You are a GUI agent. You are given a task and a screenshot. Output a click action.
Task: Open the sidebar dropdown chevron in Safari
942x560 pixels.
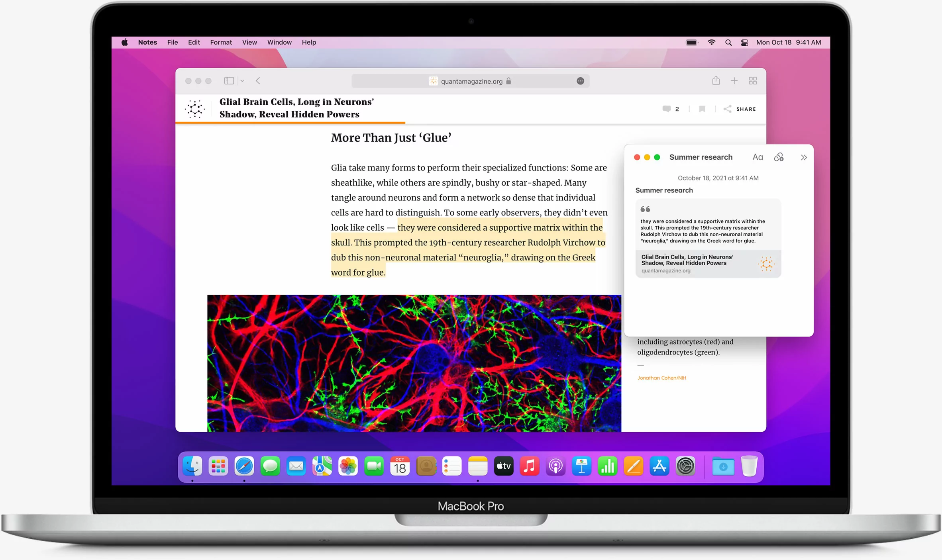tap(242, 81)
